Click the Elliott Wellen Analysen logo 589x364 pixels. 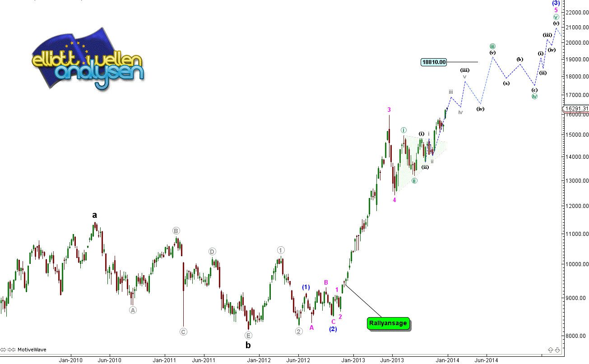87,62
